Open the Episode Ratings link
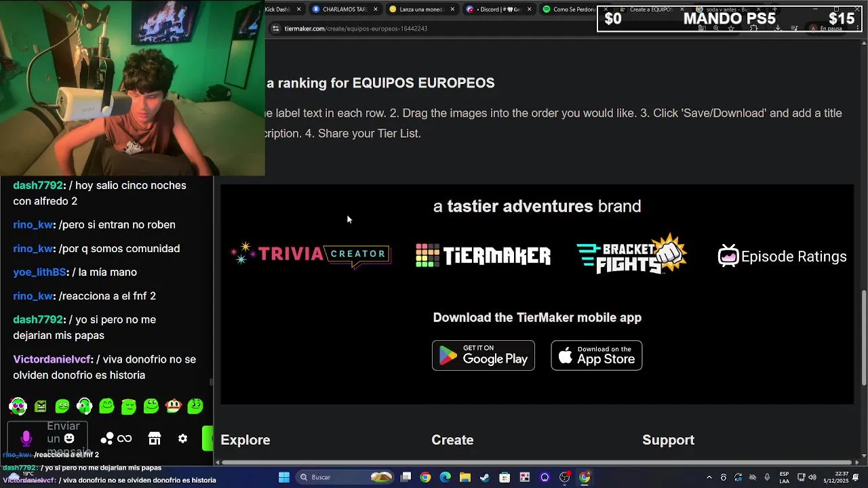This screenshot has width=868, height=488. (782, 256)
